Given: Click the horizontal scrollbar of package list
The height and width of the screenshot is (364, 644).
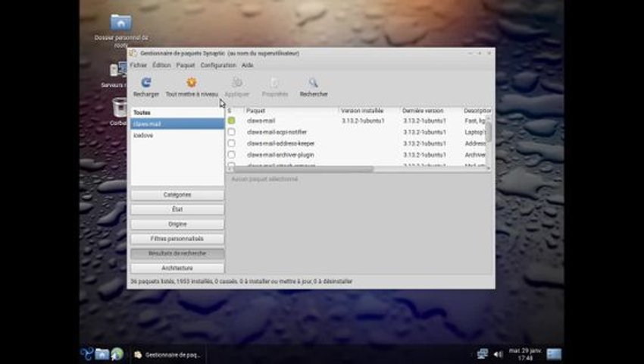Looking at the screenshot, I should [x=304, y=169].
